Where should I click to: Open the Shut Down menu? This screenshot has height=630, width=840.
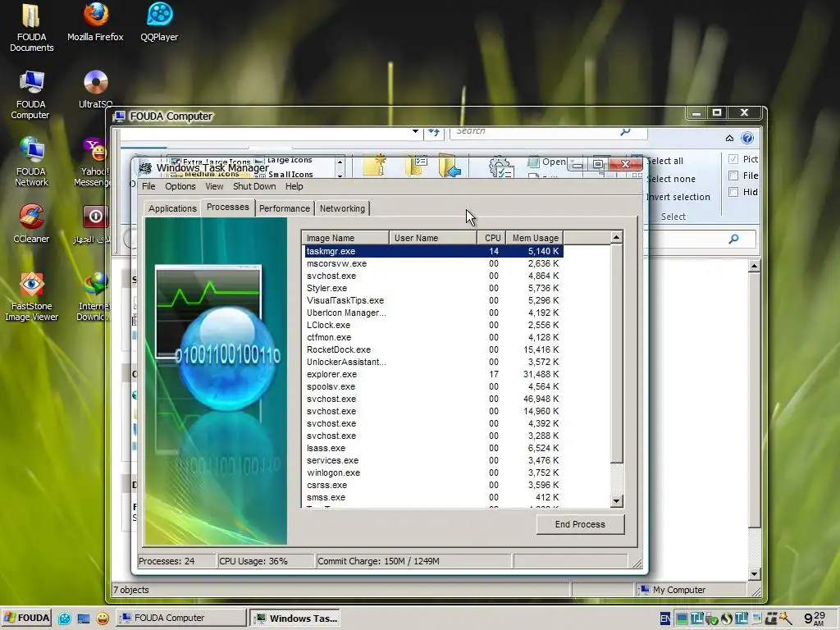point(254,186)
